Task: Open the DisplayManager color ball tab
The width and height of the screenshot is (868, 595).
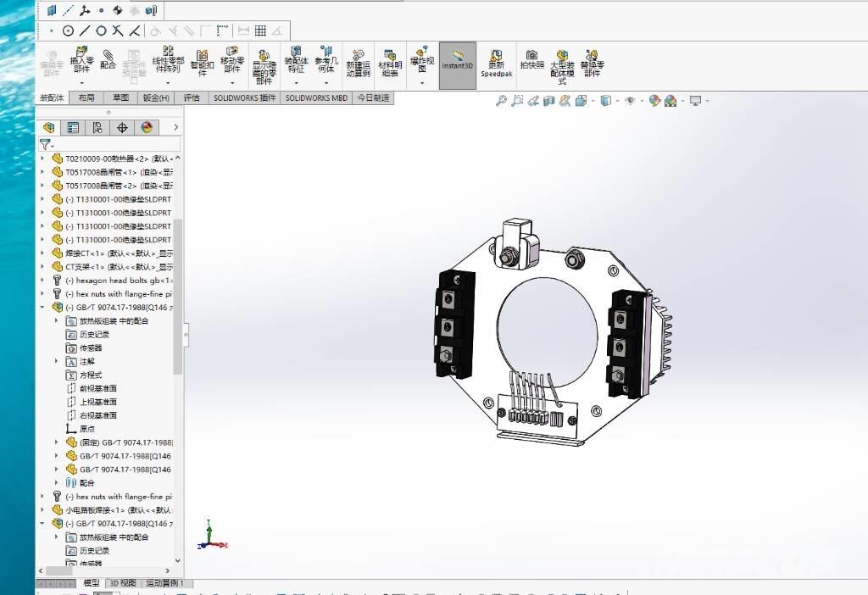Action: pyautogui.click(x=147, y=127)
